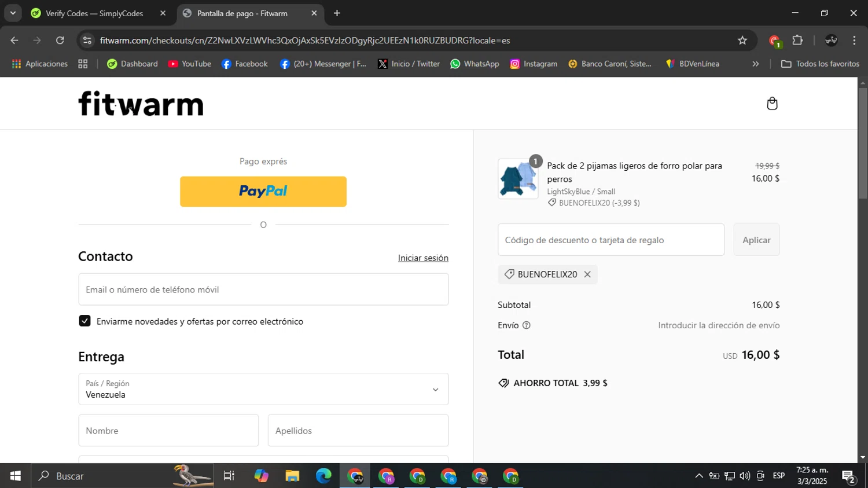Click the browser address bar URL

point(305,41)
